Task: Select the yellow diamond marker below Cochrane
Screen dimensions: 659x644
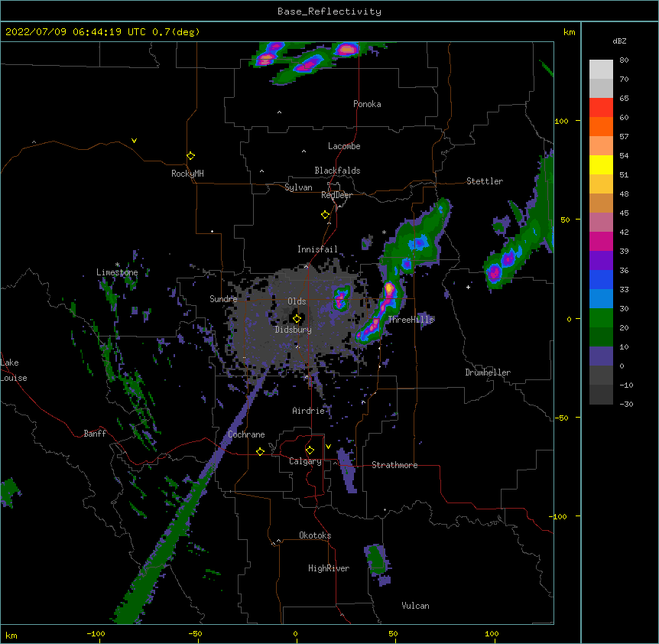Action: (260, 451)
